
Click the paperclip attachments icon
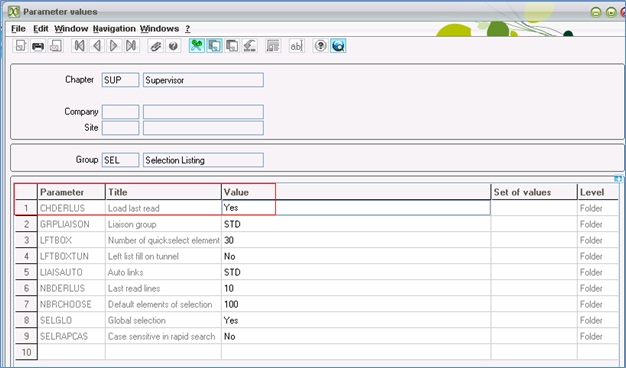[155, 46]
